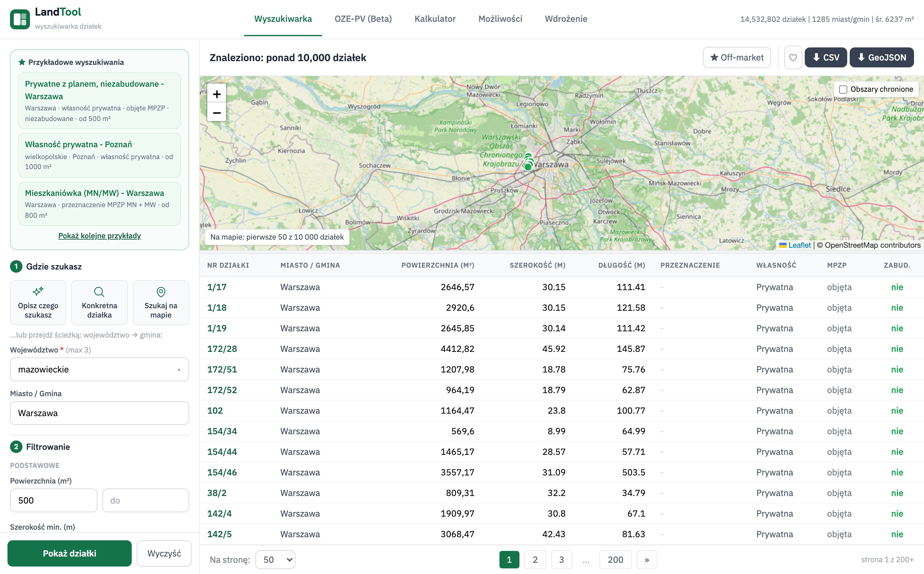This screenshot has width=924, height=574.
Task: Click the Wyczyść button
Action: [164, 553]
